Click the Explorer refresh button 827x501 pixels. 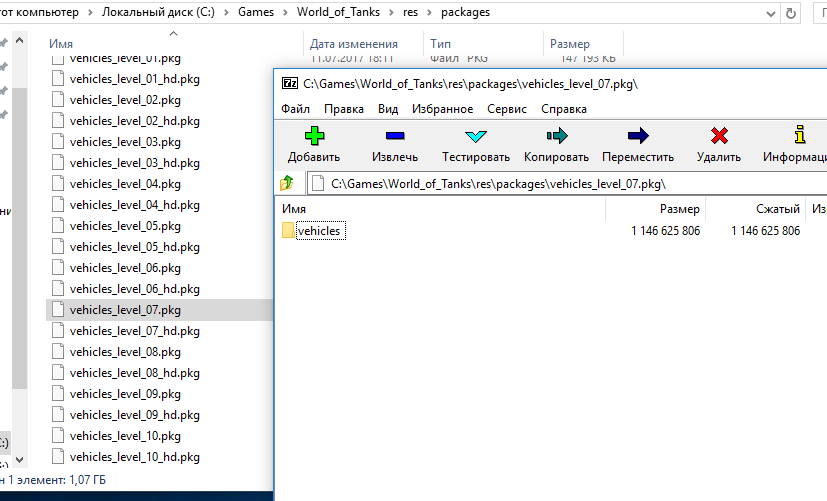[791, 13]
